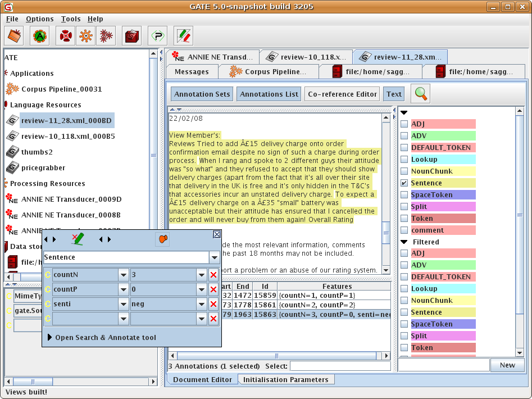Open the countP feature name dropdown
The image size is (532, 399).
[x=124, y=289]
